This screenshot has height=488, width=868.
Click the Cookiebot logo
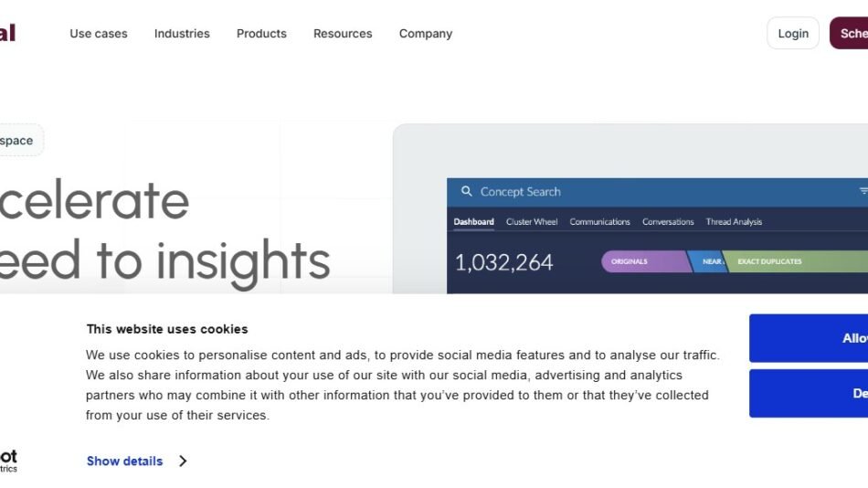[8, 460]
